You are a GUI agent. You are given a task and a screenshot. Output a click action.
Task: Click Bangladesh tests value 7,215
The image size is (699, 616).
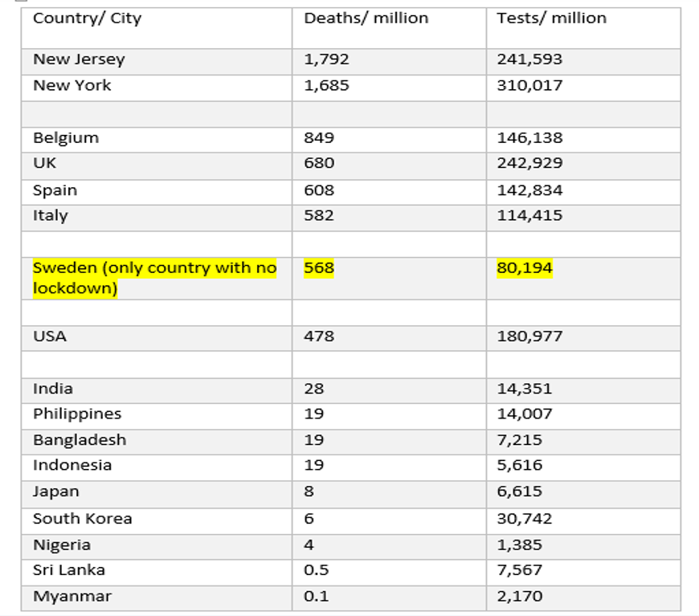(520, 440)
